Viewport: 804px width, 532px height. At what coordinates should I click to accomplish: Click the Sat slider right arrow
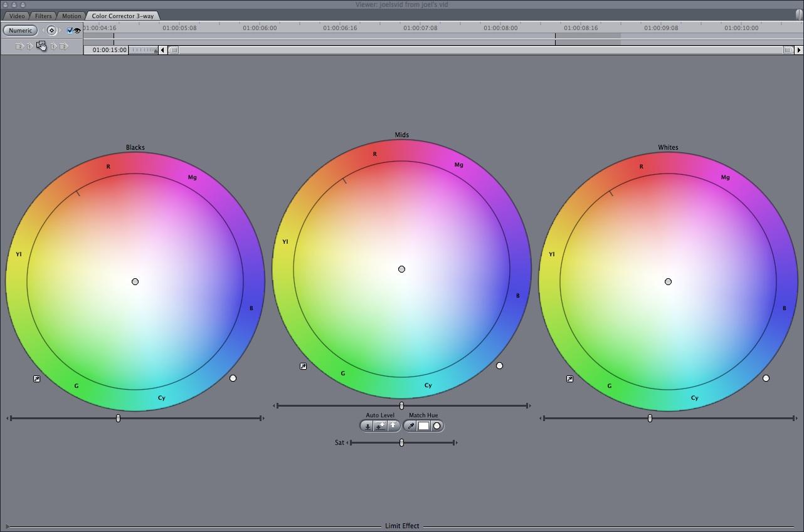point(455,442)
